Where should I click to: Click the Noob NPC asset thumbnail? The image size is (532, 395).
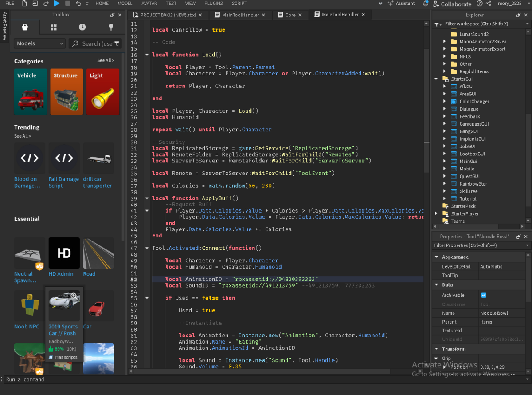pyautogui.click(x=30, y=306)
